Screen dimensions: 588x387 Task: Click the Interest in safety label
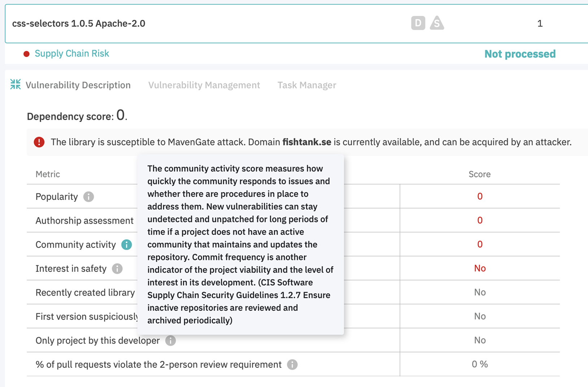71,269
